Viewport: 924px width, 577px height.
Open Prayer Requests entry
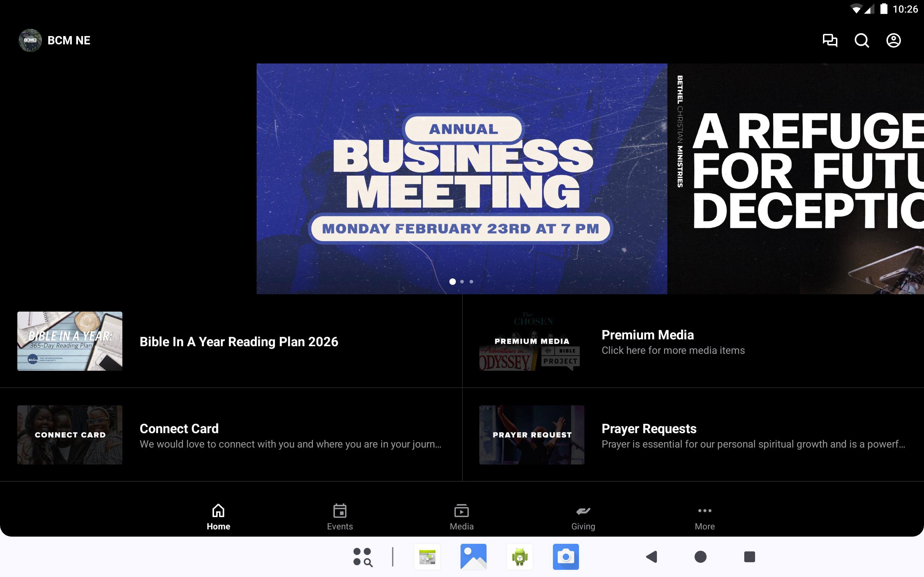click(649, 435)
